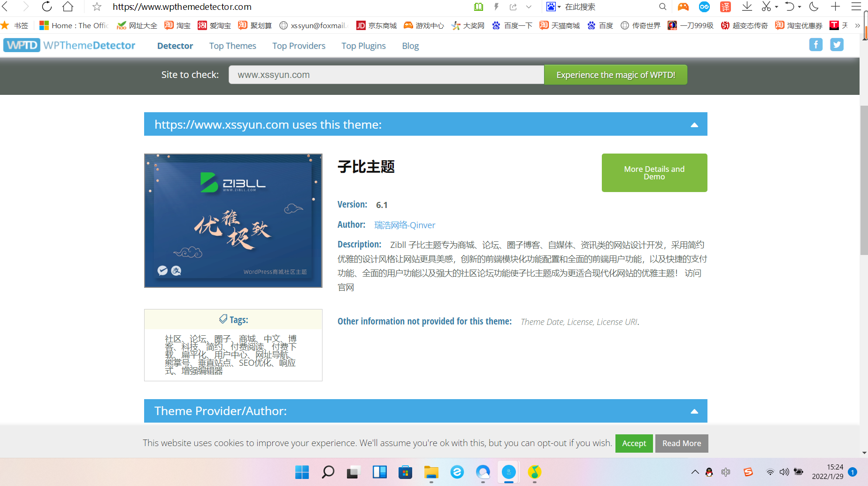868x486 pixels.
Task: Open the Top Plugins menu item
Action: pyautogui.click(x=364, y=46)
